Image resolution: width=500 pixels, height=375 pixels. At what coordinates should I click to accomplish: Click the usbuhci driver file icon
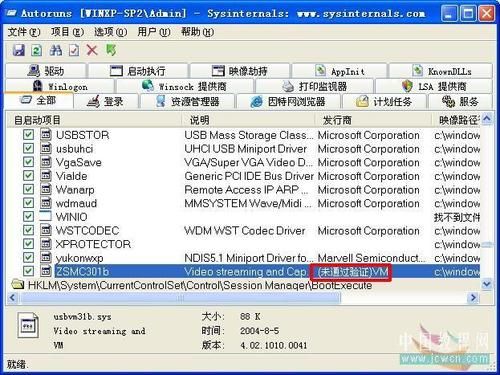[46, 148]
